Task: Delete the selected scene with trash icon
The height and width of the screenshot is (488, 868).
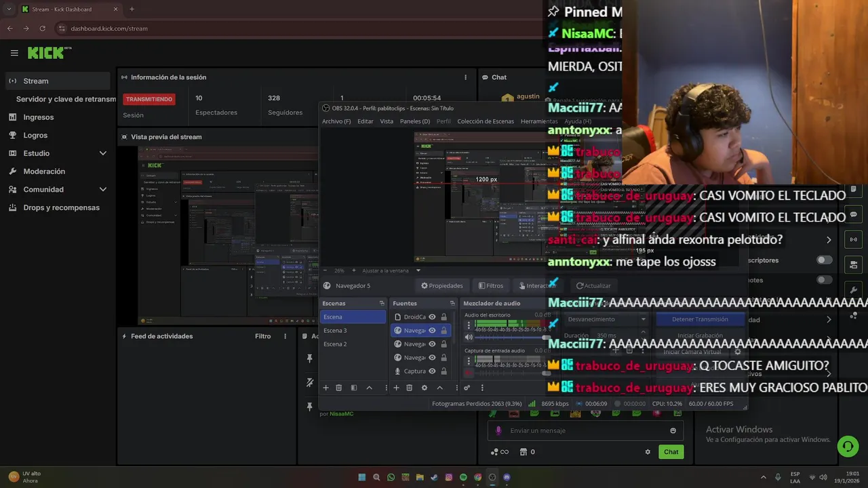Action: click(x=339, y=388)
